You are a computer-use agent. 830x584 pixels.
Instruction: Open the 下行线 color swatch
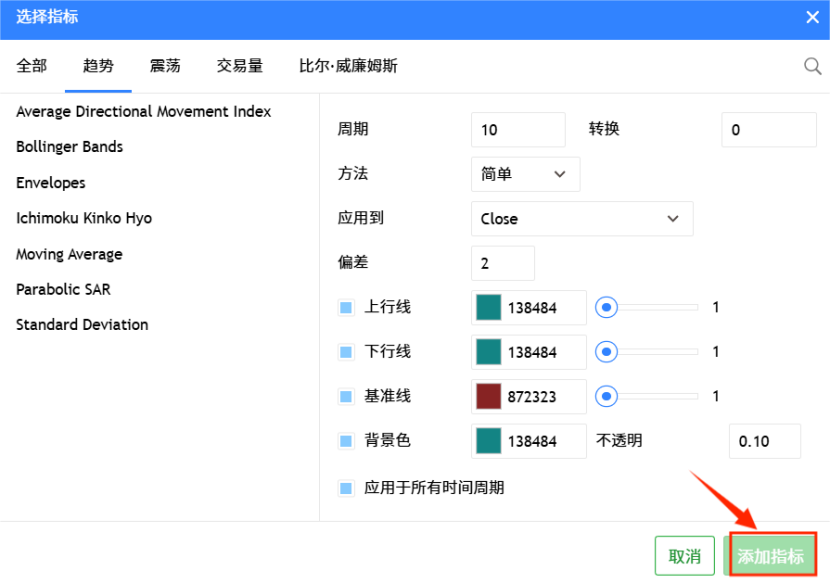point(489,352)
